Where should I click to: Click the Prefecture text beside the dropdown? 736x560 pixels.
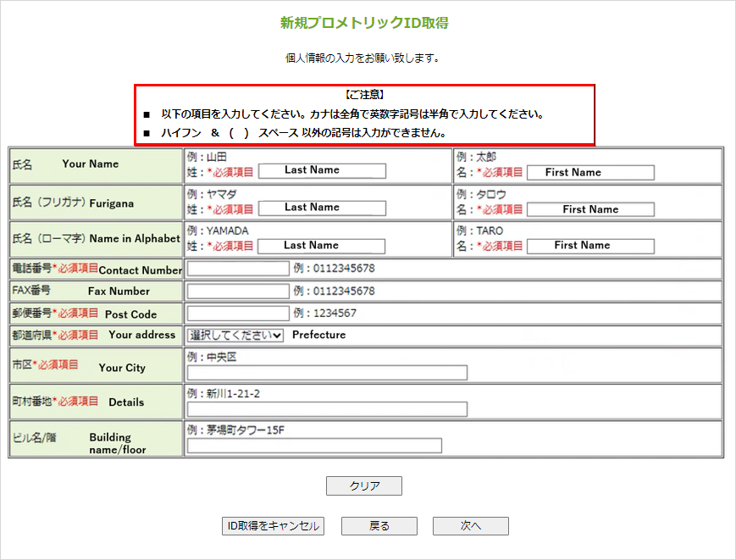point(318,335)
